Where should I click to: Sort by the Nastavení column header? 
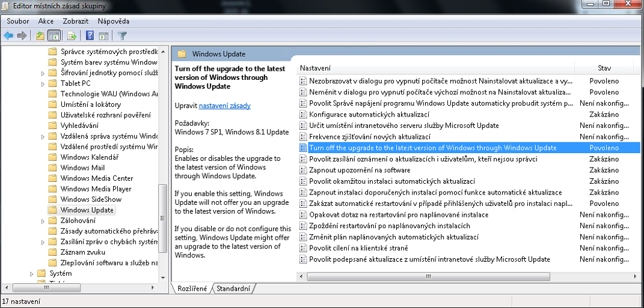tap(435, 68)
